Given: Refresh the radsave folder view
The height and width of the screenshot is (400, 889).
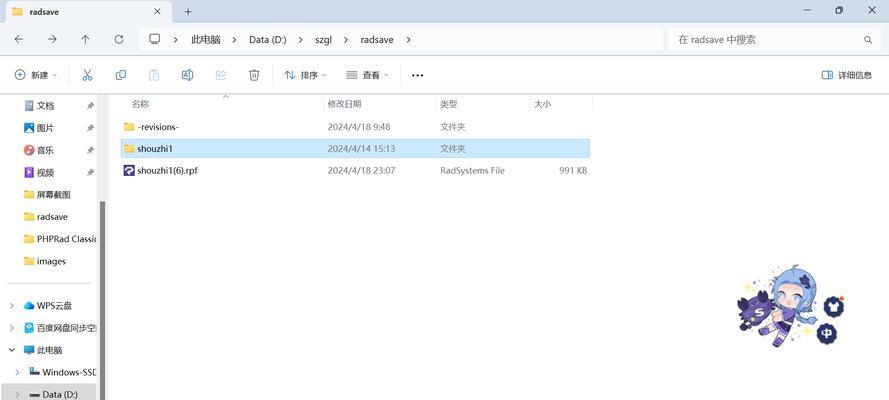Looking at the screenshot, I should [118, 40].
